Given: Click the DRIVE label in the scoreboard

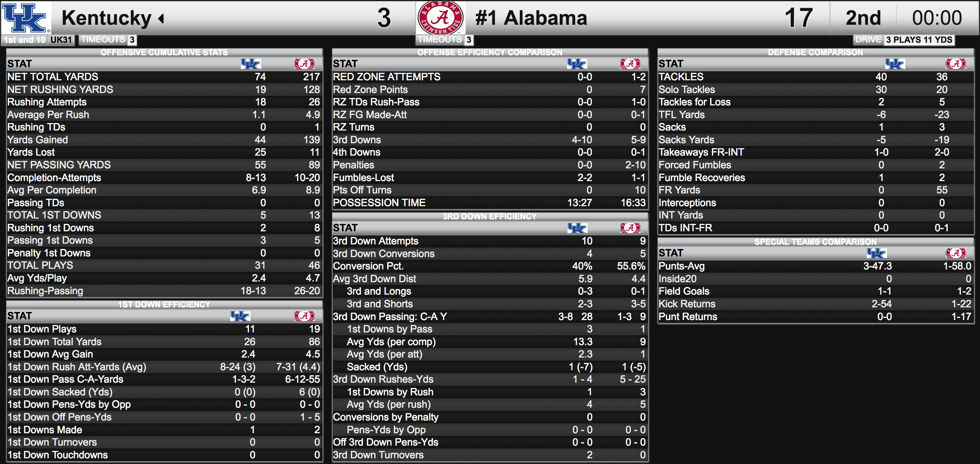Looking at the screenshot, I should [868, 40].
